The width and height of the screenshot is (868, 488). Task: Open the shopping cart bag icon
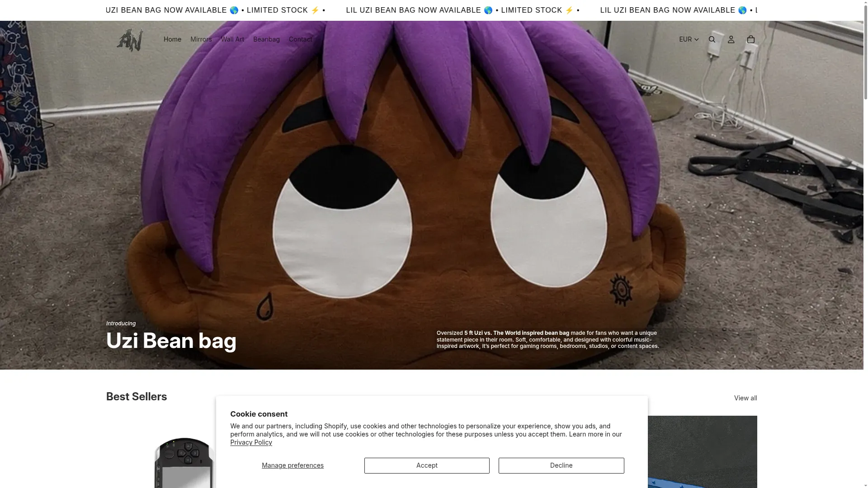751,39
